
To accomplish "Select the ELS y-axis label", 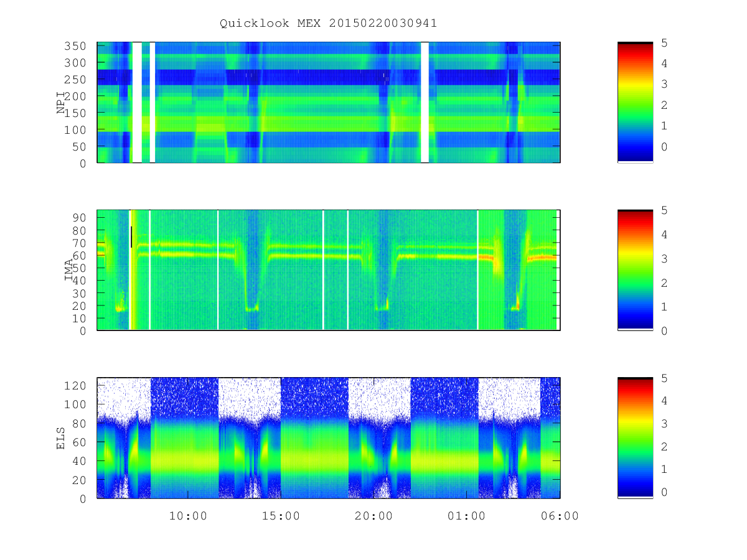I will 61,438.
